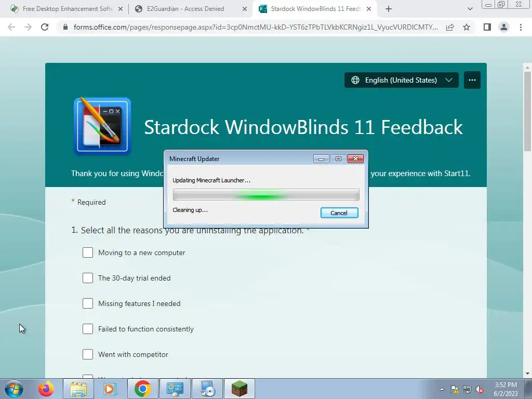
Task: Open Windows Explorer folder taskbar icon
Action: tap(78, 389)
